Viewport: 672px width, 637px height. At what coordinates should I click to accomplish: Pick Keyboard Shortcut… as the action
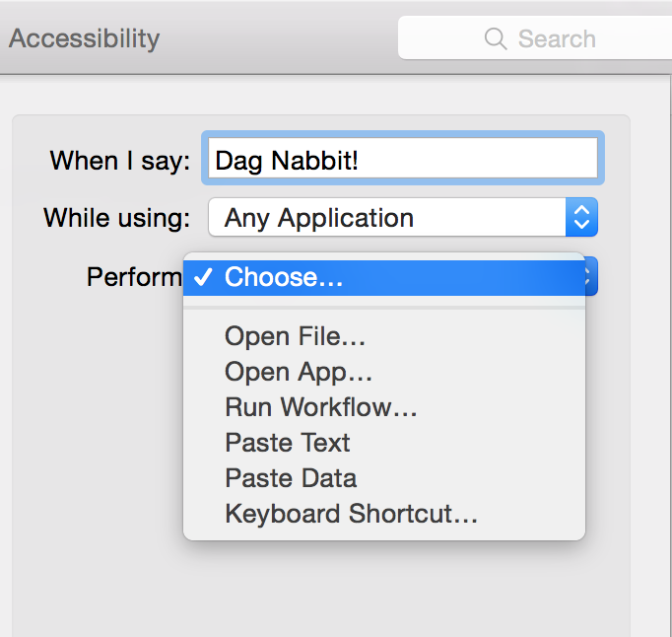click(x=351, y=514)
